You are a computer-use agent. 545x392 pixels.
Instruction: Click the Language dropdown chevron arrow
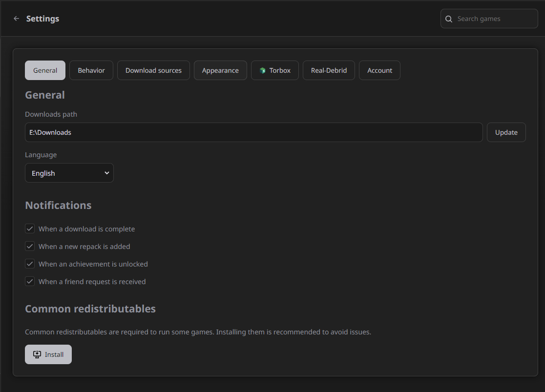(107, 173)
